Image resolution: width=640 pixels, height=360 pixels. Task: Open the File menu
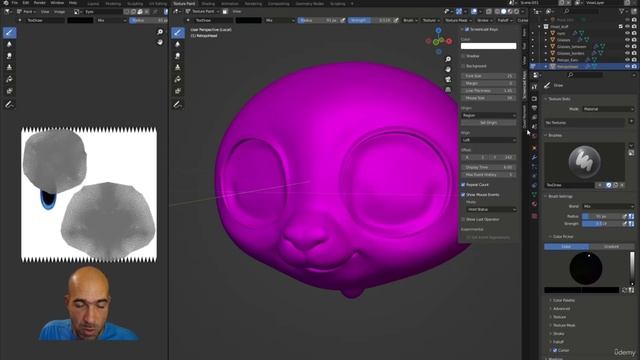point(15,3)
